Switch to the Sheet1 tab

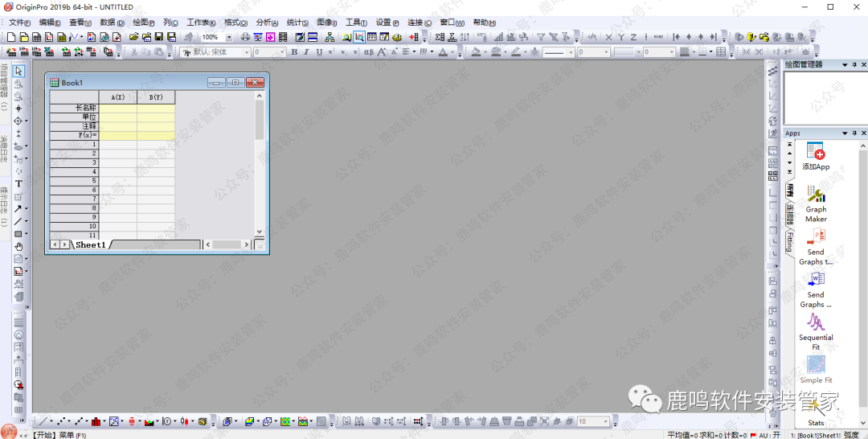tap(90, 244)
